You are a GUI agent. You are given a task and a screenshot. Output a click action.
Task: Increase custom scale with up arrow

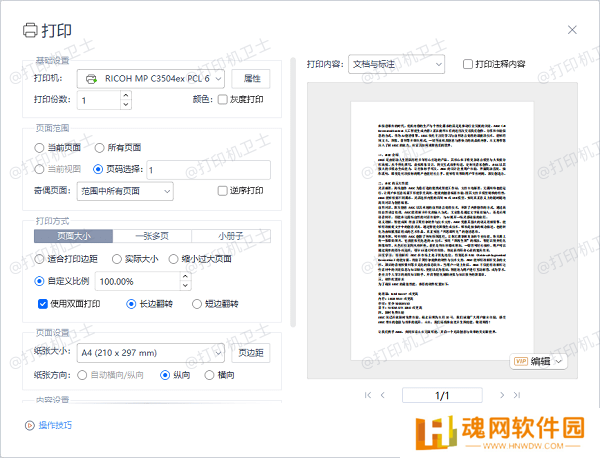[x=185, y=276]
